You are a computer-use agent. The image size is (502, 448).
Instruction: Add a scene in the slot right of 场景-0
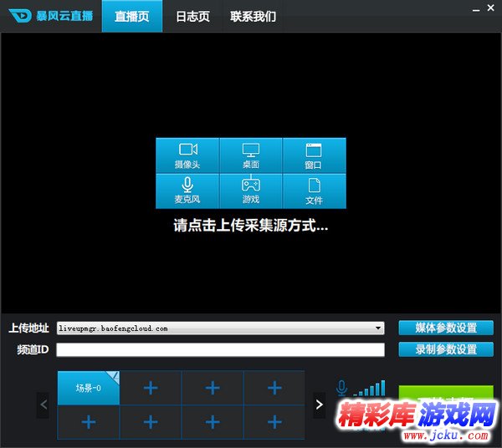[x=151, y=388]
